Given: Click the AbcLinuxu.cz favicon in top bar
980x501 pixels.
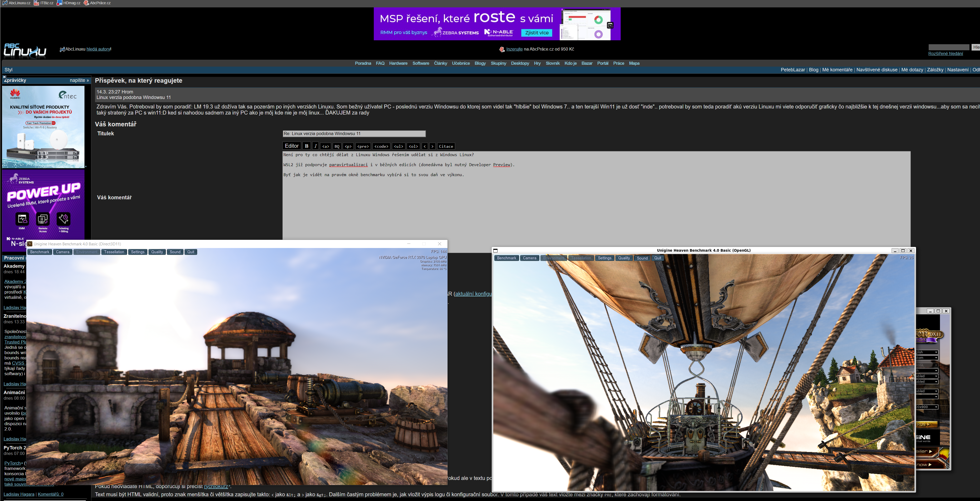Looking at the screenshot, I should (5, 3).
